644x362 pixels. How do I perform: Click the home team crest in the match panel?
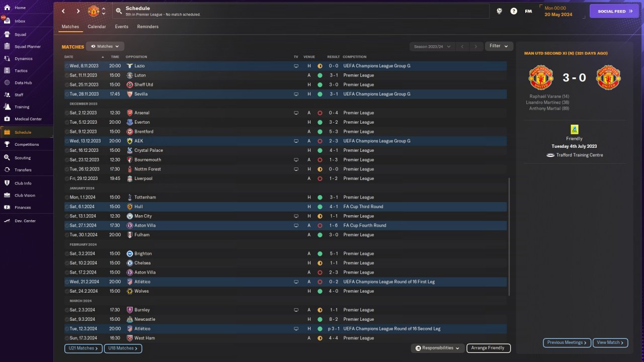click(x=541, y=78)
